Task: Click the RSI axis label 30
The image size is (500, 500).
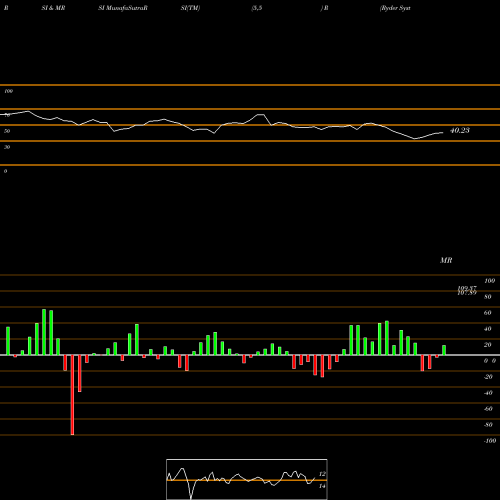Action: click(x=7, y=147)
